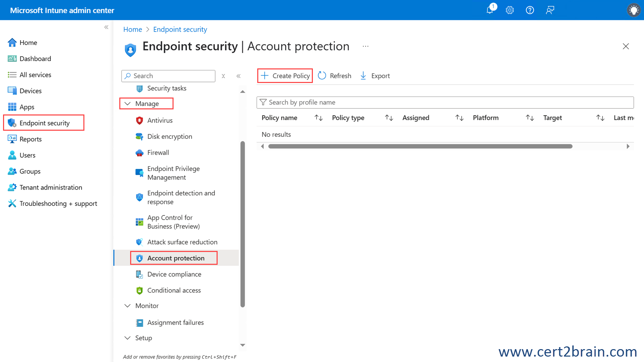Screen dimensions: 644x362
Task: Sort by the Platform column arrows
Action: pos(530,118)
